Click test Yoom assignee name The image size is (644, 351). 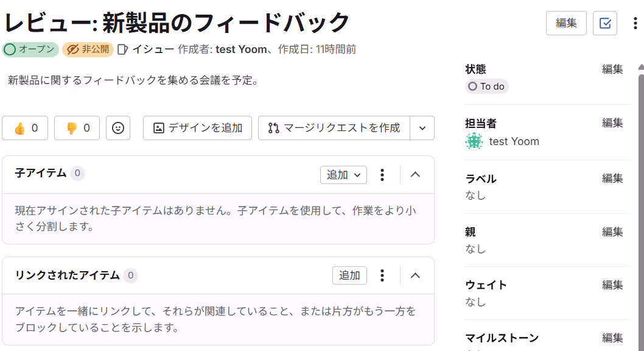[x=514, y=141]
